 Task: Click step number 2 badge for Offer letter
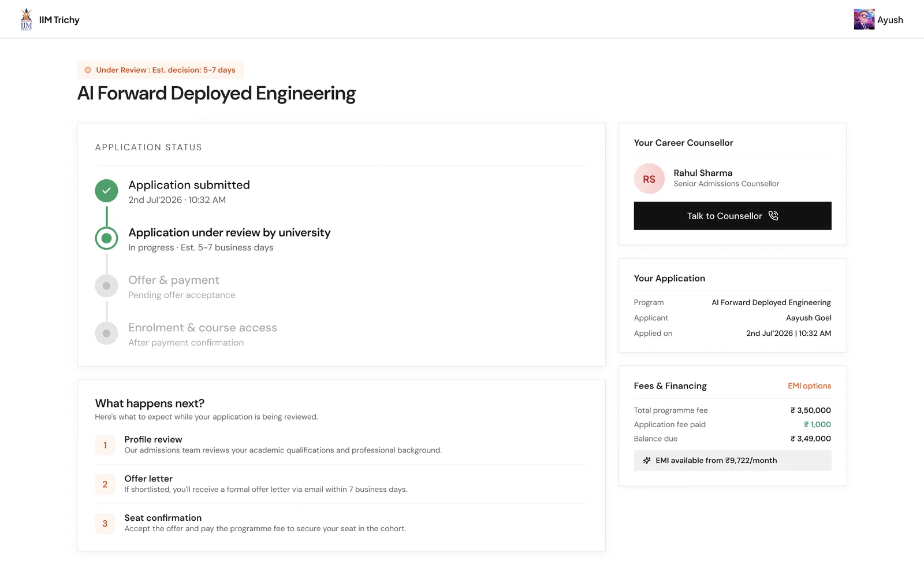click(105, 484)
